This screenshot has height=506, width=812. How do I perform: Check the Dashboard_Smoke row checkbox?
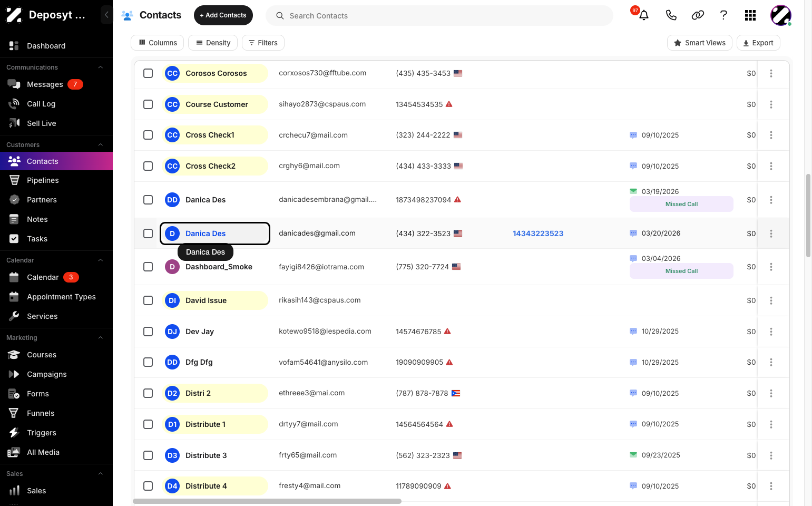[x=148, y=267]
